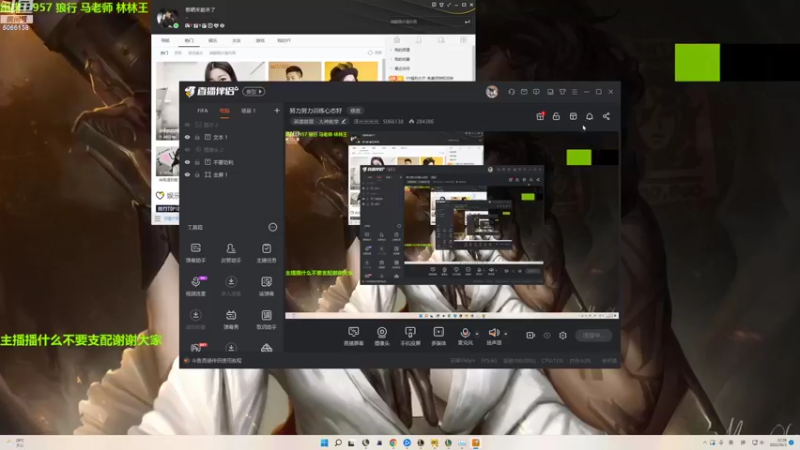Click the pill button next to companion logo
This screenshot has width=800, height=450.
(254, 91)
